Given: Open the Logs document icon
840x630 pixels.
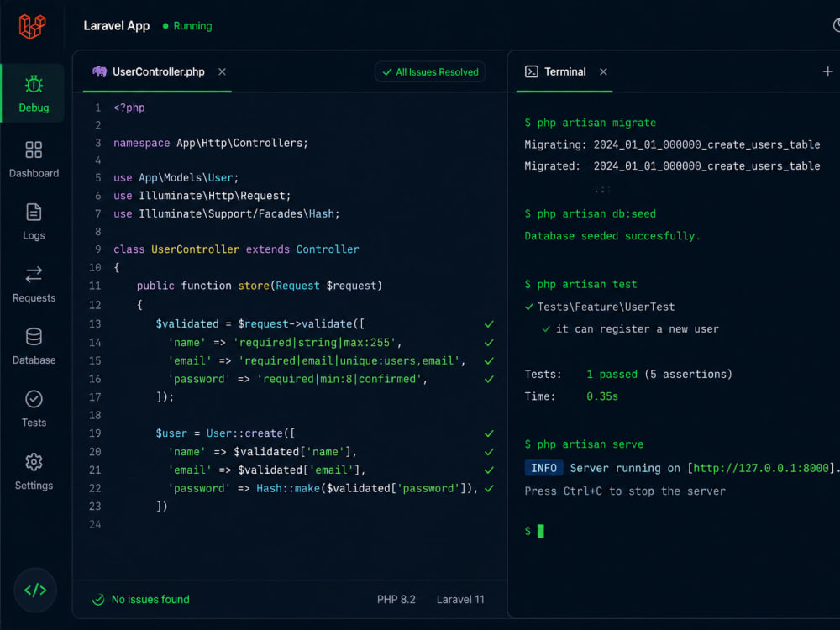Looking at the screenshot, I should (34, 213).
